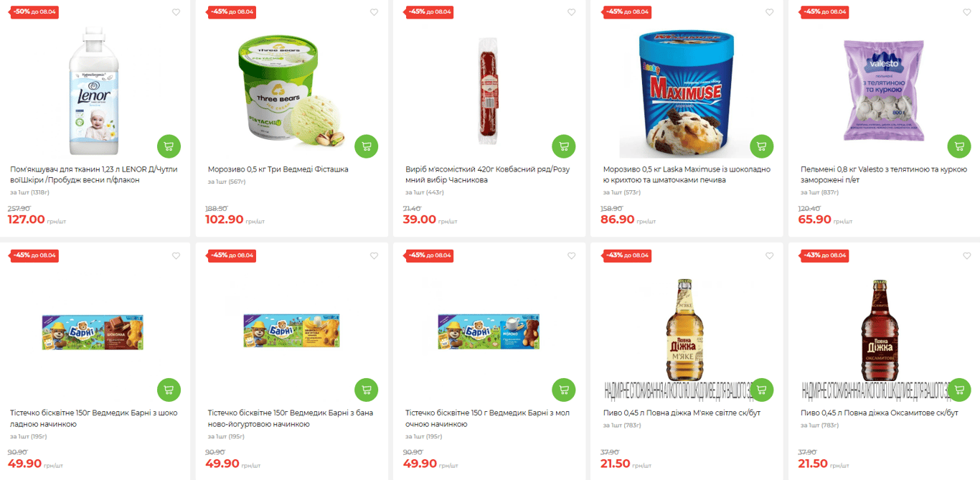Toggle heart on Барні banana-yogurt biscuit

point(374,256)
